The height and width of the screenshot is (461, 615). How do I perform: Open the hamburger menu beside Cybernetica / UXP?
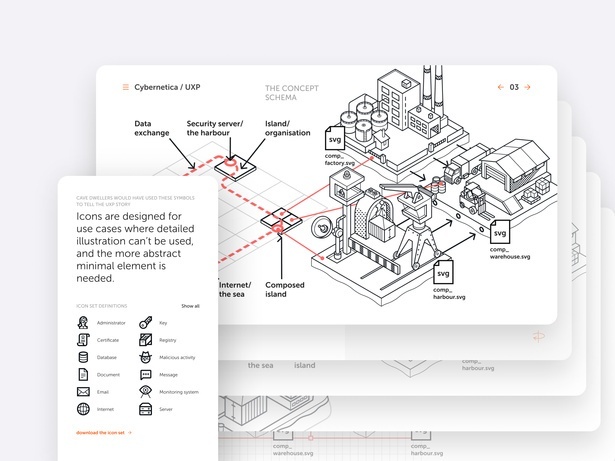click(125, 88)
